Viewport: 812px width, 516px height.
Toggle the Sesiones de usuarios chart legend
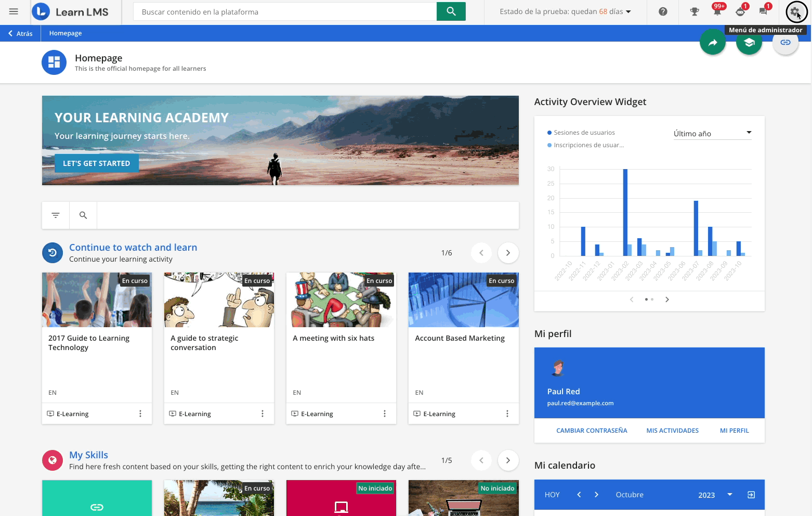click(x=584, y=133)
